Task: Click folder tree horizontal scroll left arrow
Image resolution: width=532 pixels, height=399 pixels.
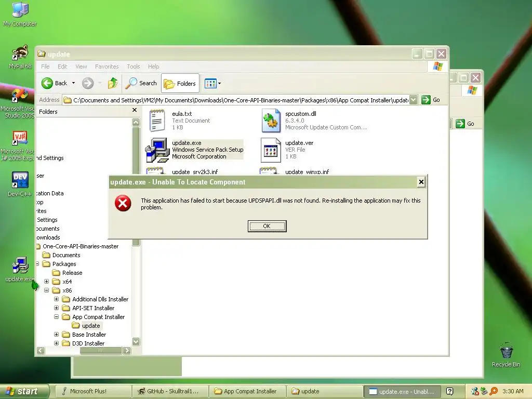Action: click(x=41, y=351)
